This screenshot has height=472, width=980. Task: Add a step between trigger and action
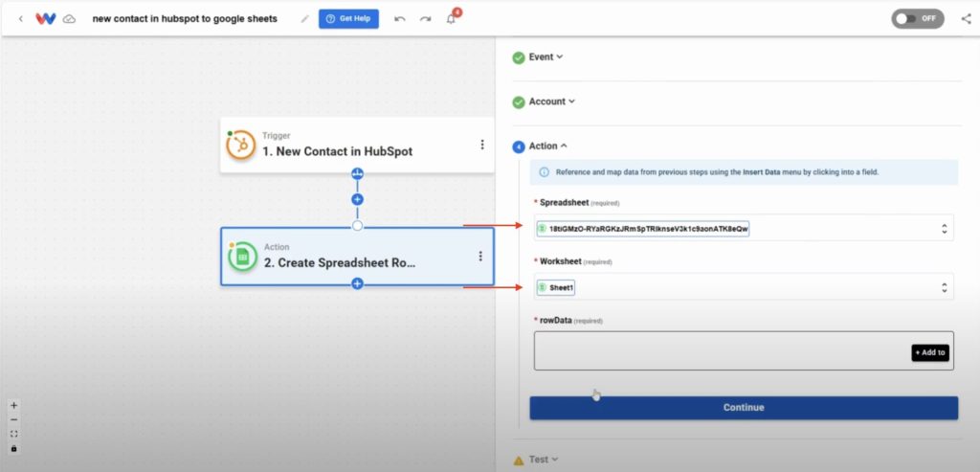coord(358,199)
